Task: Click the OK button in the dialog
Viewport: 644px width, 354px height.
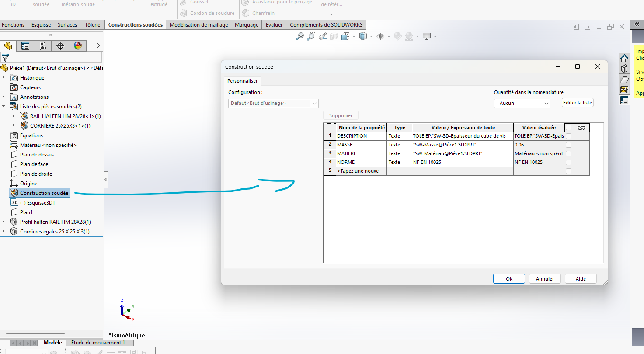Action: (509, 279)
